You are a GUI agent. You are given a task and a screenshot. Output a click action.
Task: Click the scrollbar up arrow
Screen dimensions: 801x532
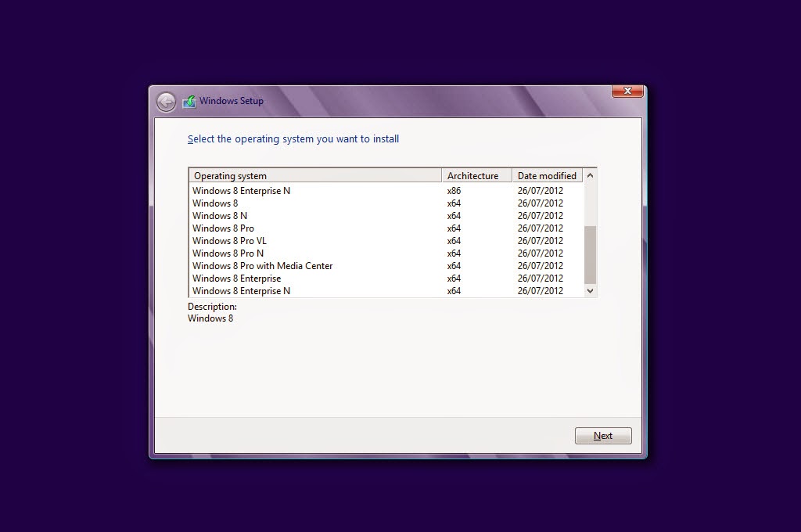(591, 175)
